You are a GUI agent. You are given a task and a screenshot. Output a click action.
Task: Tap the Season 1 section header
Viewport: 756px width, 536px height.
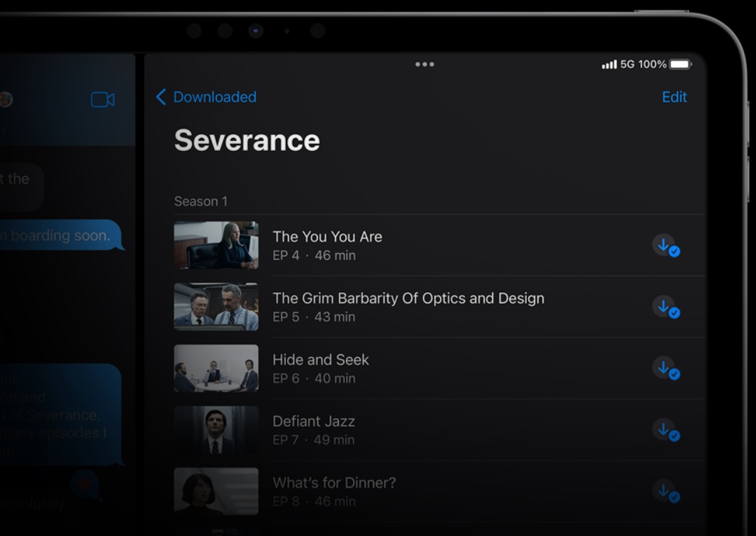201,201
